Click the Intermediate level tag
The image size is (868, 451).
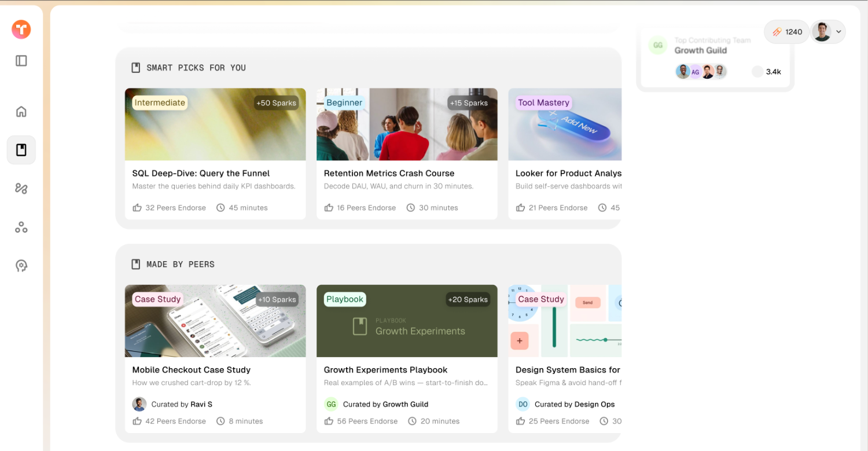coord(160,102)
